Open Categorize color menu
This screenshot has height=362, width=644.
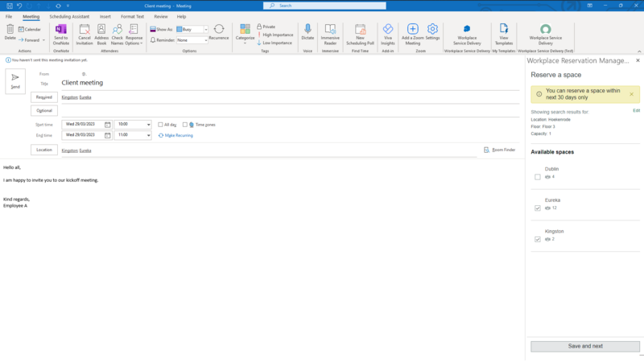[246, 34]
